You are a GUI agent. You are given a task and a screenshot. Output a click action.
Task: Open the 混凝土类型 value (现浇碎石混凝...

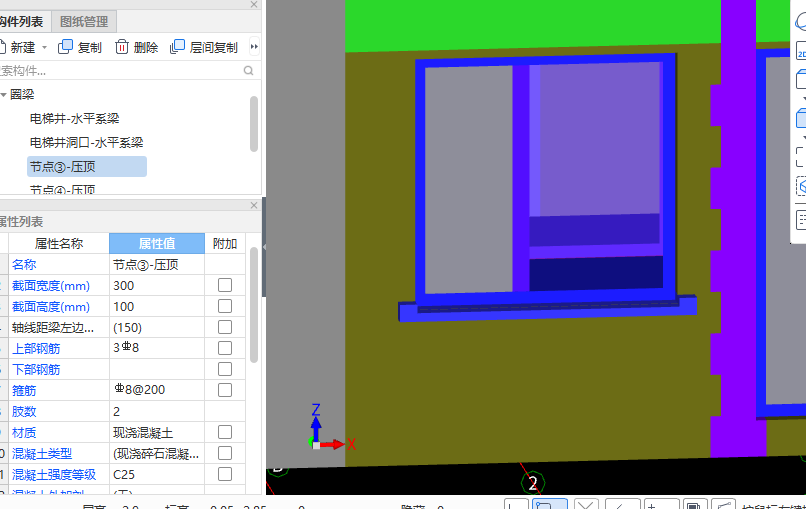point(157,453)
